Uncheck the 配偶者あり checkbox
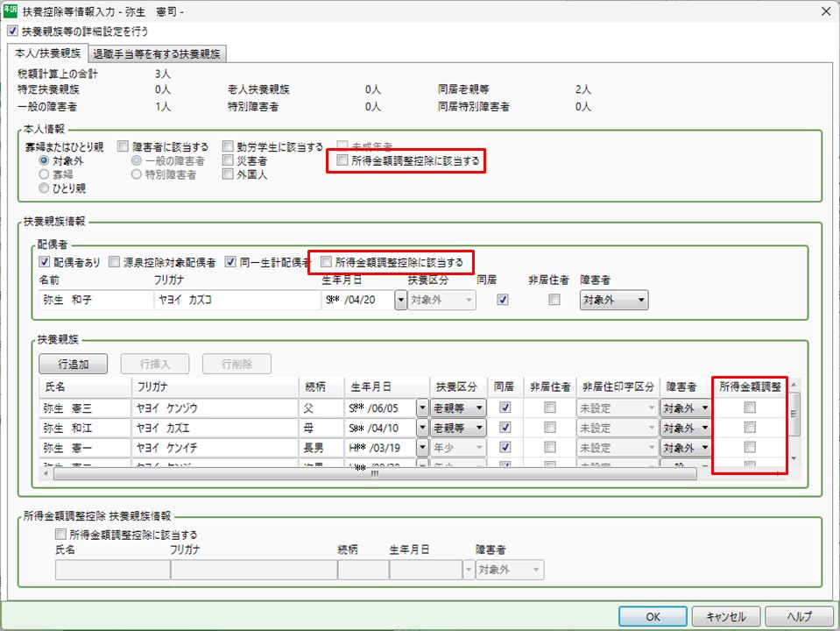 click(45, 261)
